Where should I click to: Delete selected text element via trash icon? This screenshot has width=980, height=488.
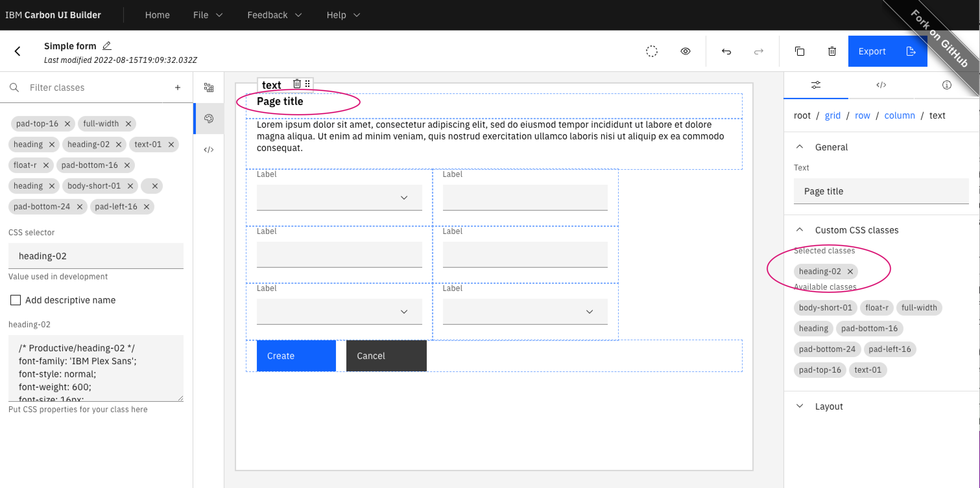pyautogui.click(x=297, y=84)
